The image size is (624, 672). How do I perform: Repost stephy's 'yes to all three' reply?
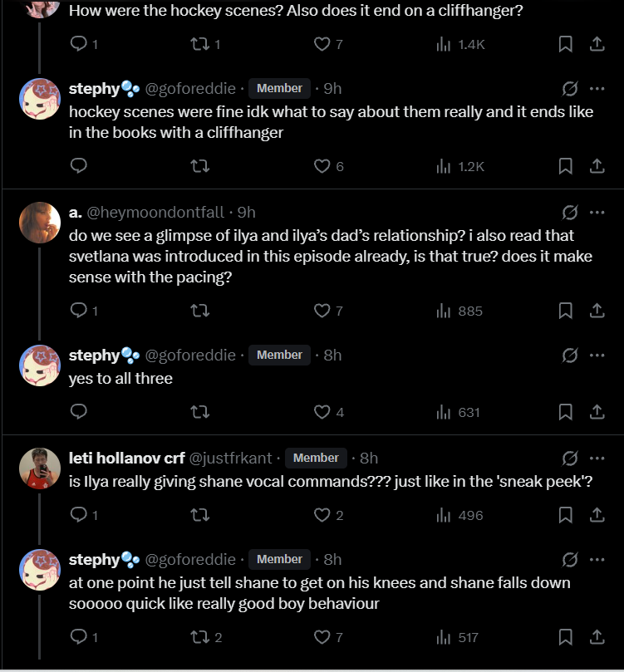[x=200, y=412]
